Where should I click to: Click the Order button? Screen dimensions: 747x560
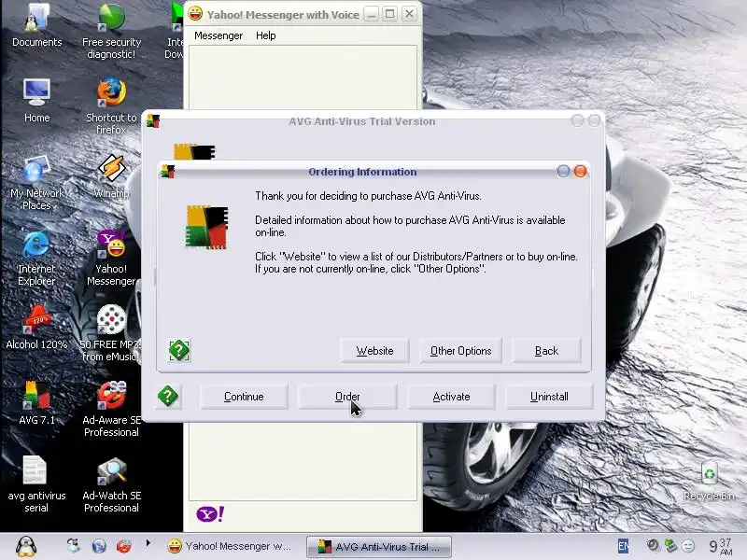[x=347, y=397]
